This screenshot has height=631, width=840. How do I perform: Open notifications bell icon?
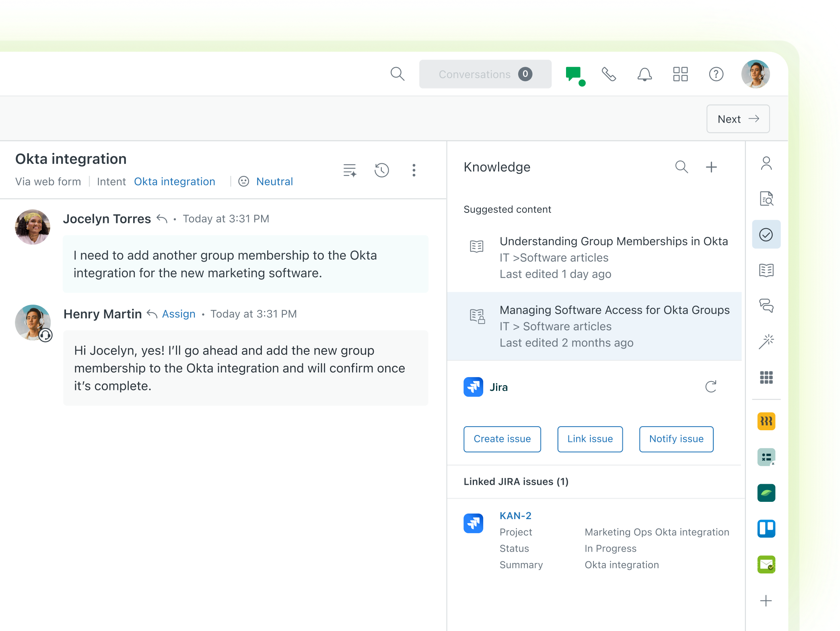point(644,74)
